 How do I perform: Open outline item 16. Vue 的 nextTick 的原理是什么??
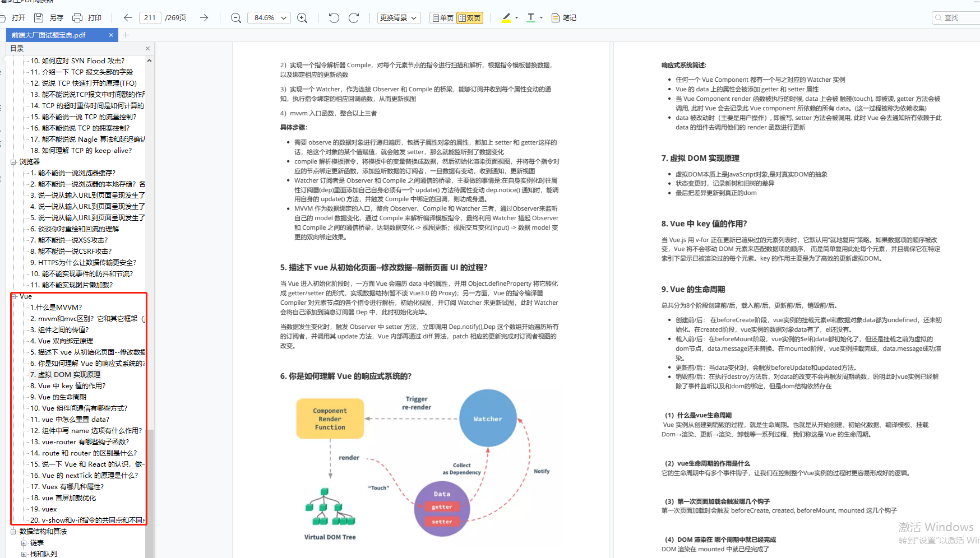tap(84, 476)
